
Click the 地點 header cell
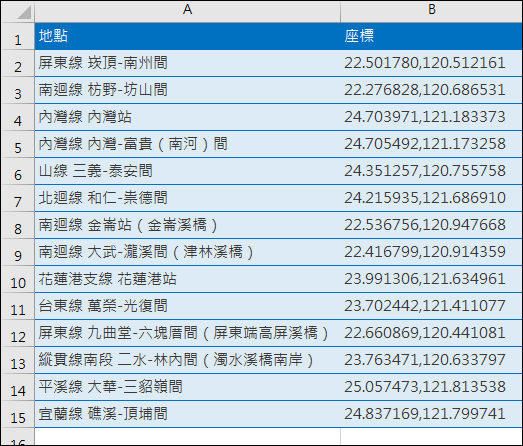tap(187, 36)
